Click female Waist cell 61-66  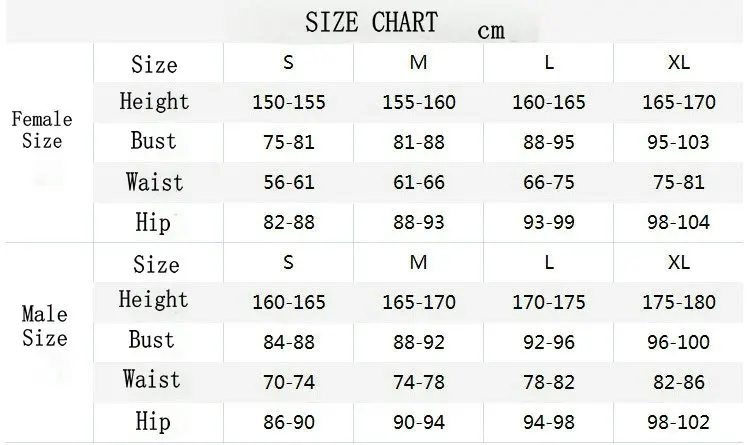(x=418, y=182)
